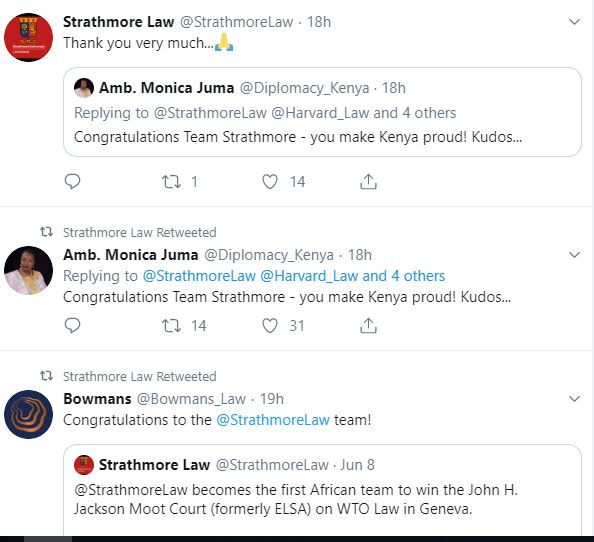Expand options chevron on the Bowmans tweet

point(575,398)
